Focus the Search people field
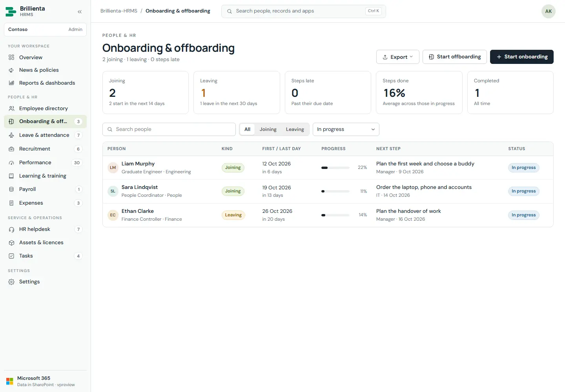565x392 pixels. pos(169,129)
